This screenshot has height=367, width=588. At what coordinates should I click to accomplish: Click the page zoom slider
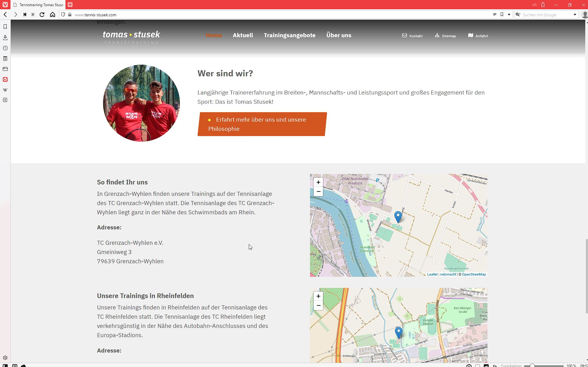point(543,365)
